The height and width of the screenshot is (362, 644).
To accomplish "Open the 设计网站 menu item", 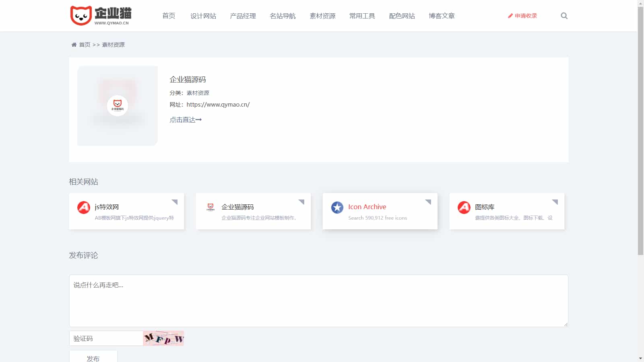I will [203, 16].
